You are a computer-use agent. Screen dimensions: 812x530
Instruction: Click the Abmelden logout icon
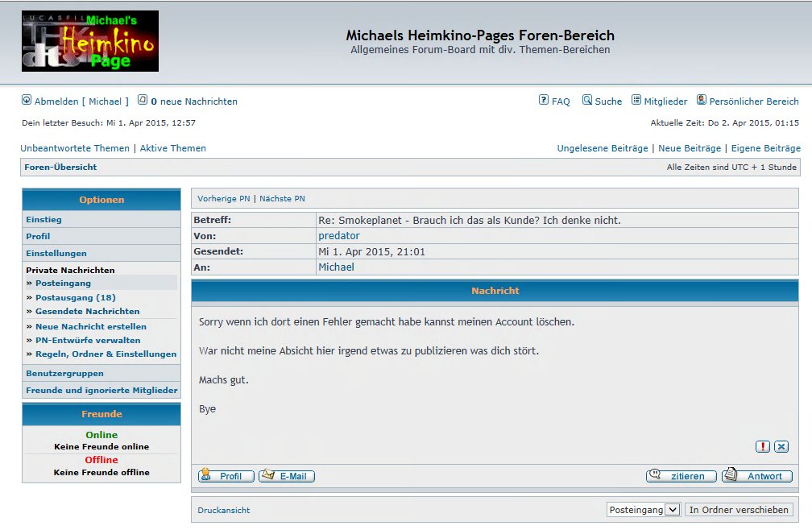27,101
